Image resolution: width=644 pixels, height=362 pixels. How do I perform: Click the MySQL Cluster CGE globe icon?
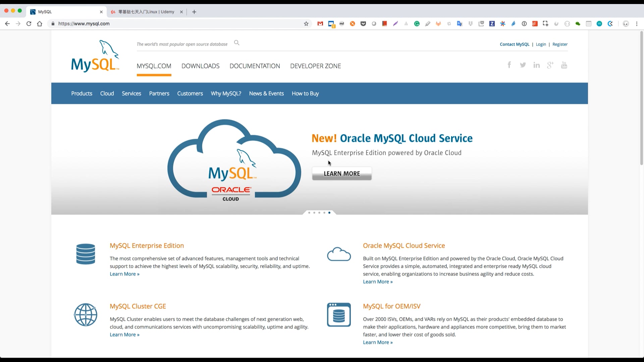click(x=86, y=314)
